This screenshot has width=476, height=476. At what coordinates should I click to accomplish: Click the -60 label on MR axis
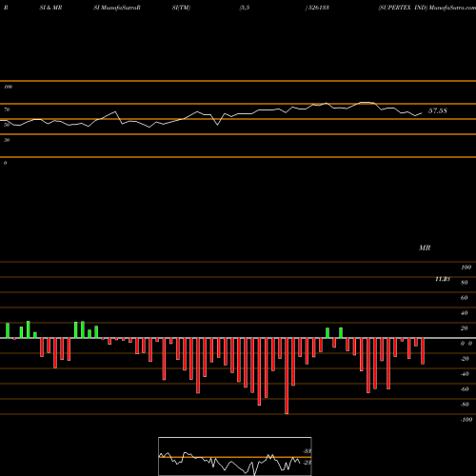click(465, 389)
